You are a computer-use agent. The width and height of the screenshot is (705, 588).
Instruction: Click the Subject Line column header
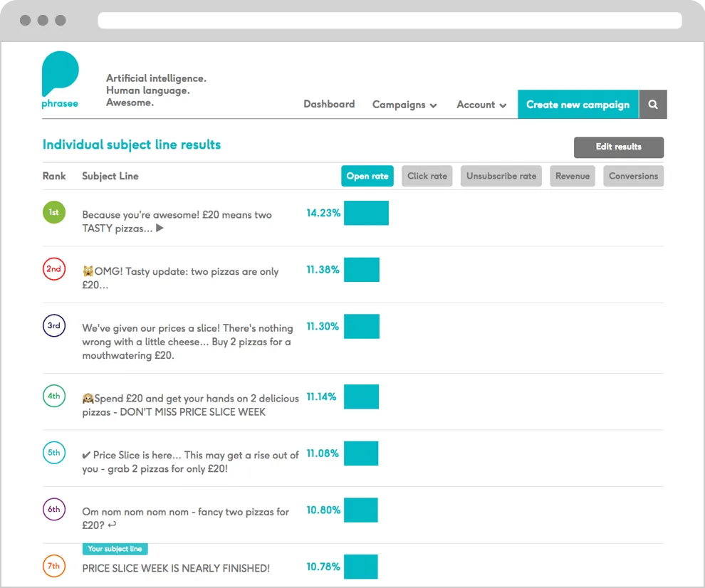pos(110,177)
